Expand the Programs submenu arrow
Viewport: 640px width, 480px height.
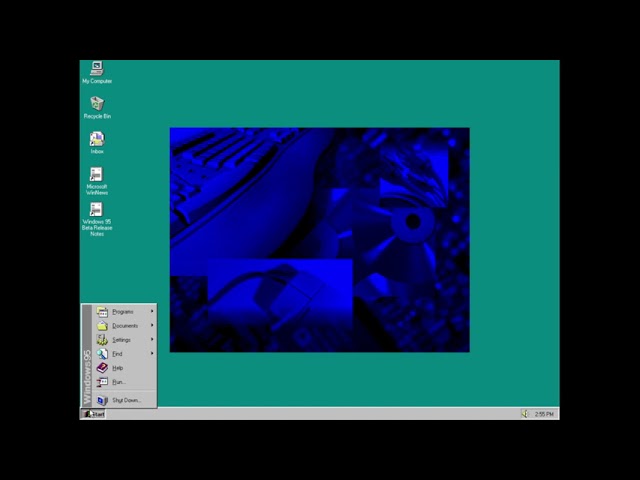click(x=152, y=311)
